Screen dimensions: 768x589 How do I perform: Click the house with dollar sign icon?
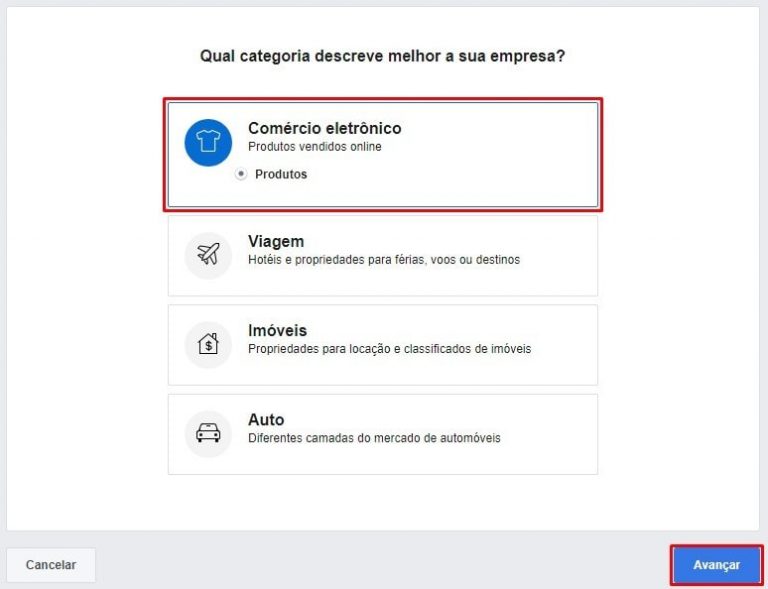208,344
